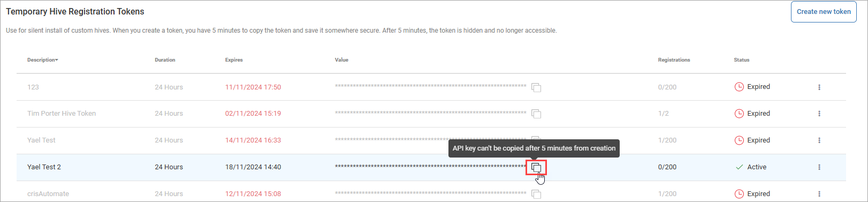Click the Registrations column header

[x=674, y=60]
